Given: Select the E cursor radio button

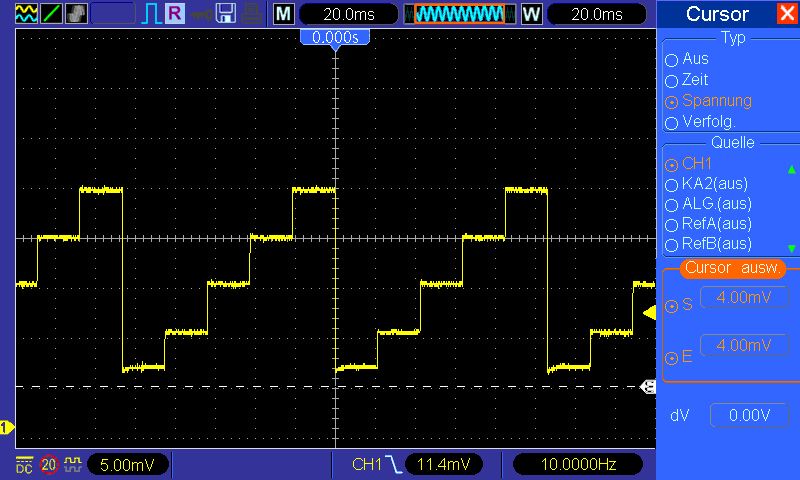Looking at the screenshot, I should pos(671,358).
